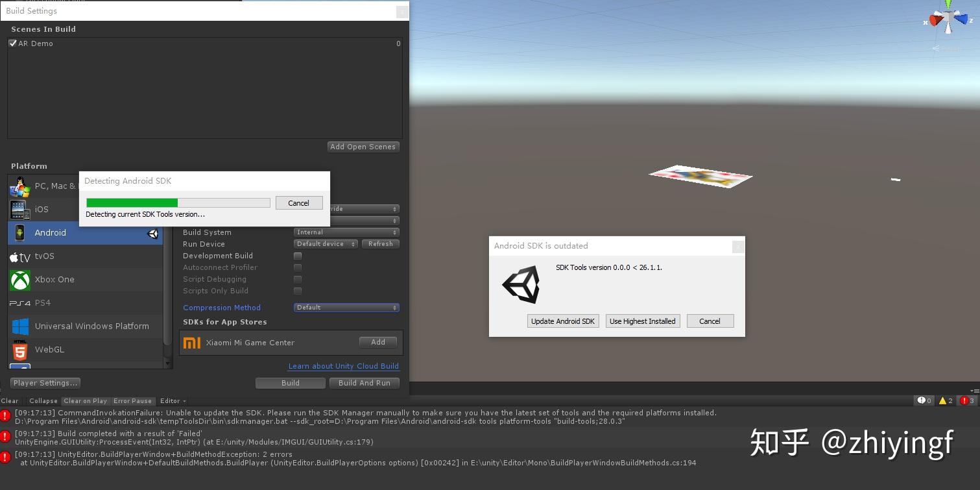
Task: Select the WebGL platform icon
Action: pyautogui.click(x=19, y=349)
